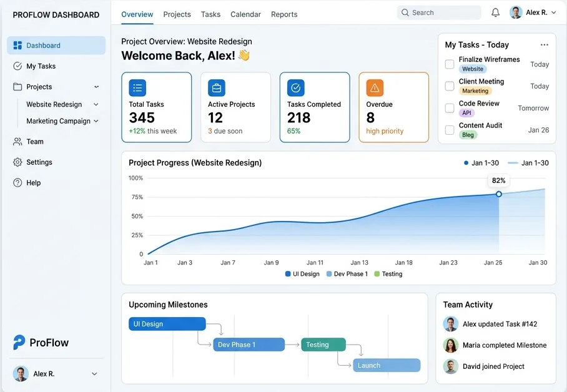The image size is (567, 392).
Task: Click the Marketing tag on Client Meeting
Action: point(475,91)
